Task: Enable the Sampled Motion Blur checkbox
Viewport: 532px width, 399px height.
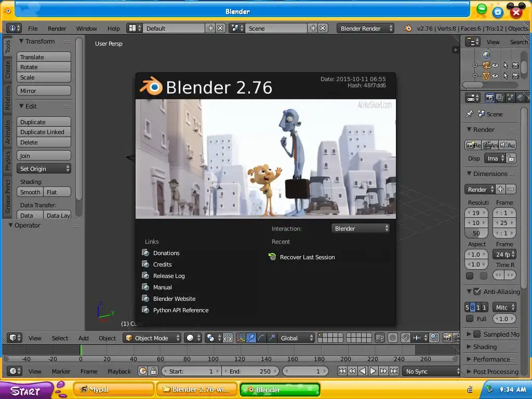Action: click(477, 334)
